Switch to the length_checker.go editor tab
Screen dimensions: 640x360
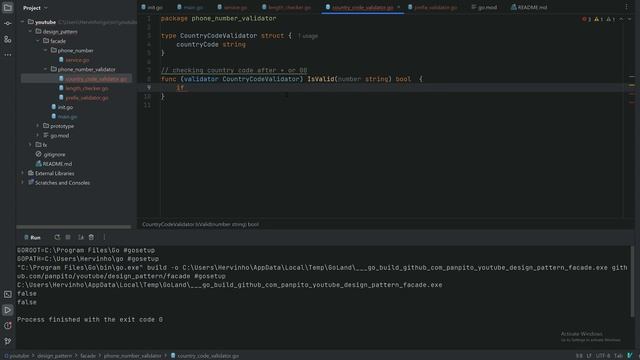point(287,7)
